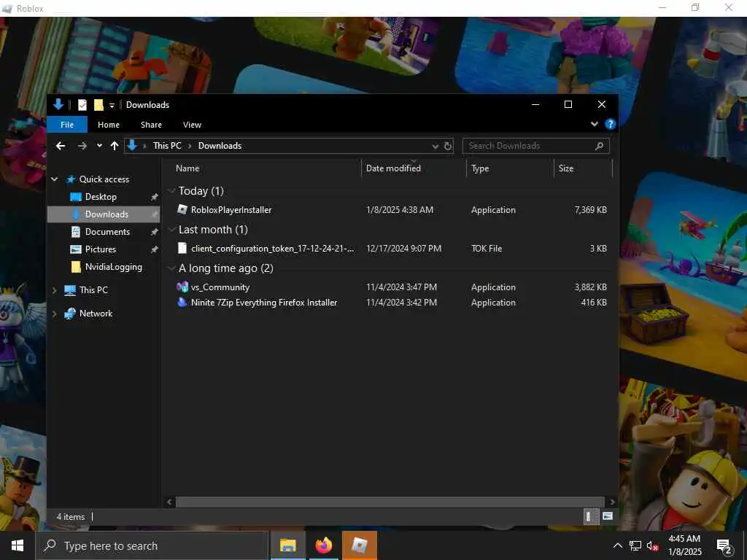
Task: Expand the ribbon with the chevron
Action: point(594,124)
